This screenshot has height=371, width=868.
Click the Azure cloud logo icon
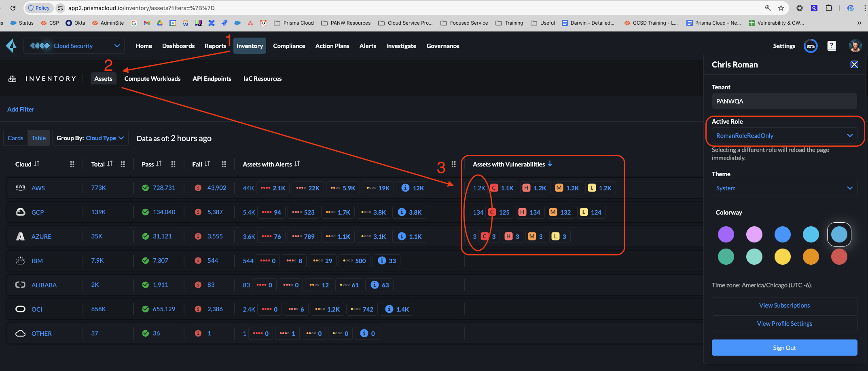click(20, 236)
